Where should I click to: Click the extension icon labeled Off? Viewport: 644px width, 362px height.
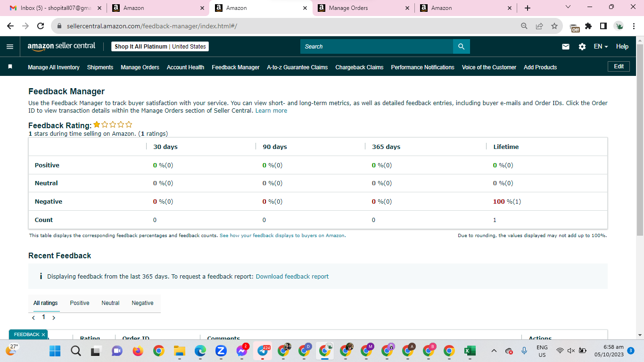(574, 27)
